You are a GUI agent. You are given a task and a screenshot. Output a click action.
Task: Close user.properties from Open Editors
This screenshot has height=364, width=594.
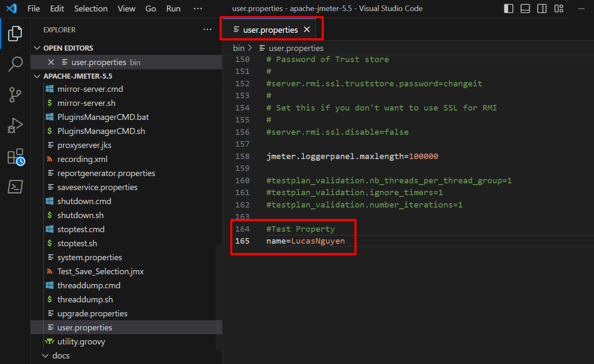(51, 62)
